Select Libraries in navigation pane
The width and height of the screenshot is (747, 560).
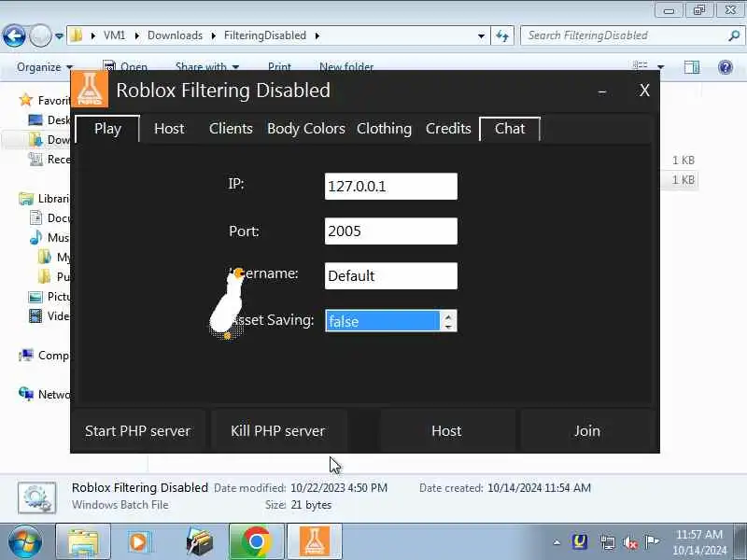point(44,198)
